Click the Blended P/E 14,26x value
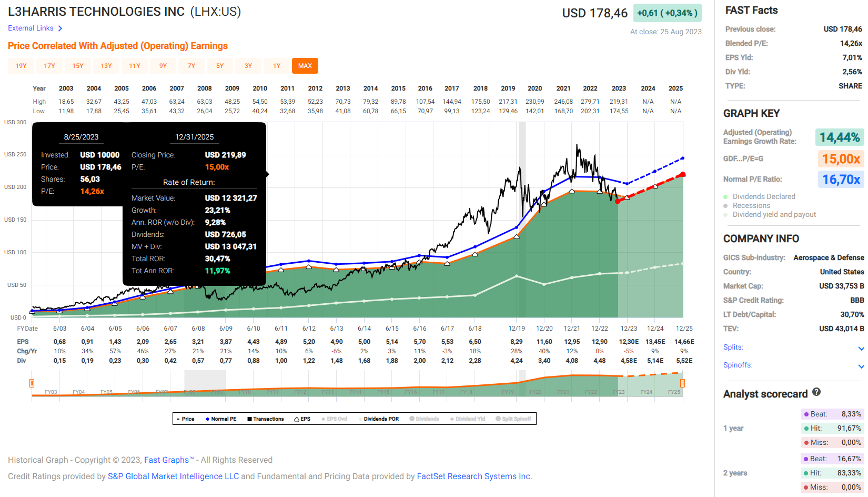 851,44
